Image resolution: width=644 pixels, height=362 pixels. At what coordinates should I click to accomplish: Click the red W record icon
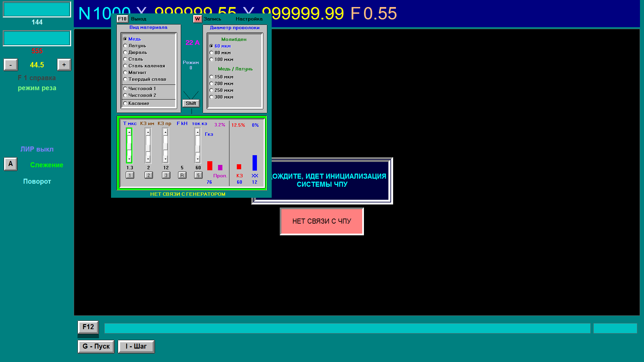click(197, 19)
